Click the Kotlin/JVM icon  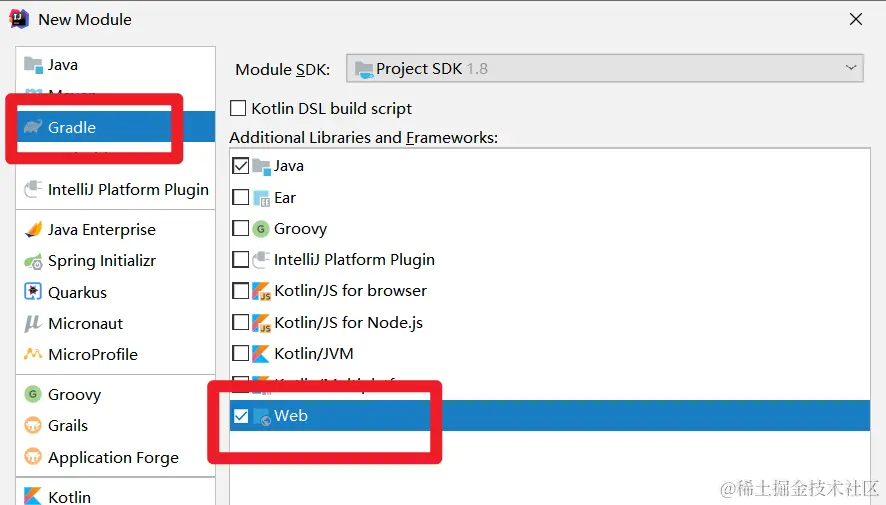(x=260, y=353)
